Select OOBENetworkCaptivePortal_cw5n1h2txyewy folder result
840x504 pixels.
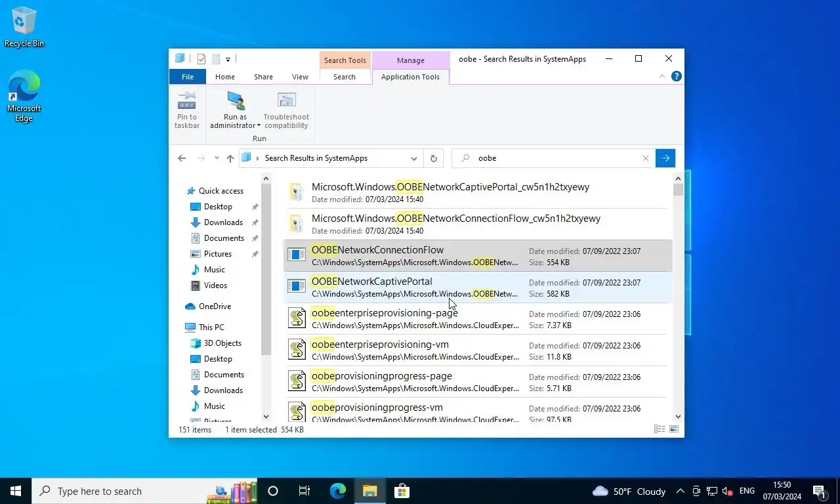[x=476, y=192]
